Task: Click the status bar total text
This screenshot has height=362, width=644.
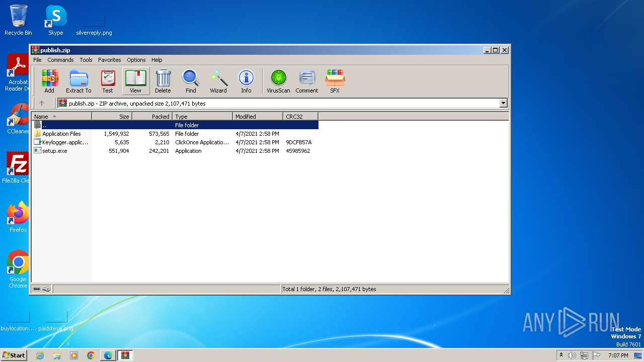Action: click(329, 289)
